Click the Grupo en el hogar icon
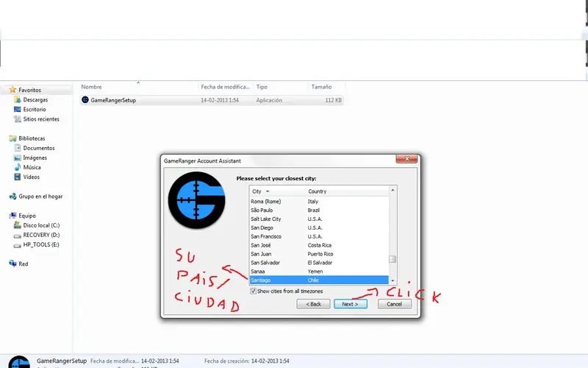Viewport: 588px width, 368px height. pos(12,196)
